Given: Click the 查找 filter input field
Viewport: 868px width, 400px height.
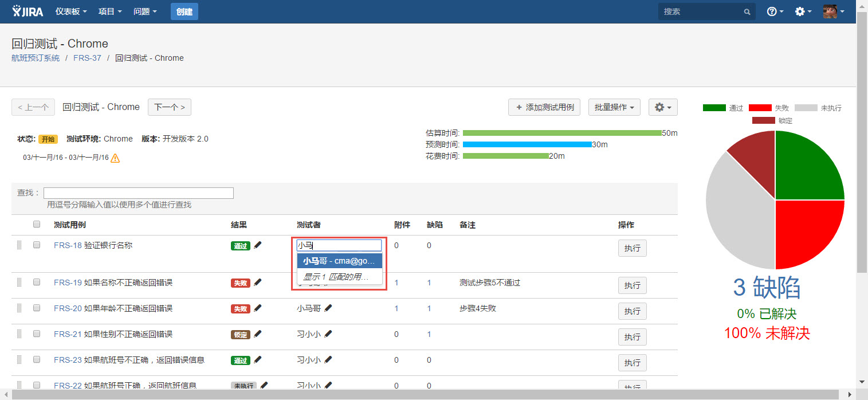Looking at the screenshot, I should 139,193.
